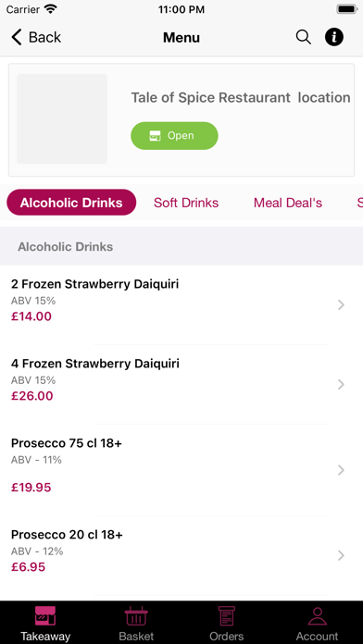Switch to Meal Deal's category tab
The width and height of the screenshot is (363, 644).
pyautogui.click(x=288, y=203)
